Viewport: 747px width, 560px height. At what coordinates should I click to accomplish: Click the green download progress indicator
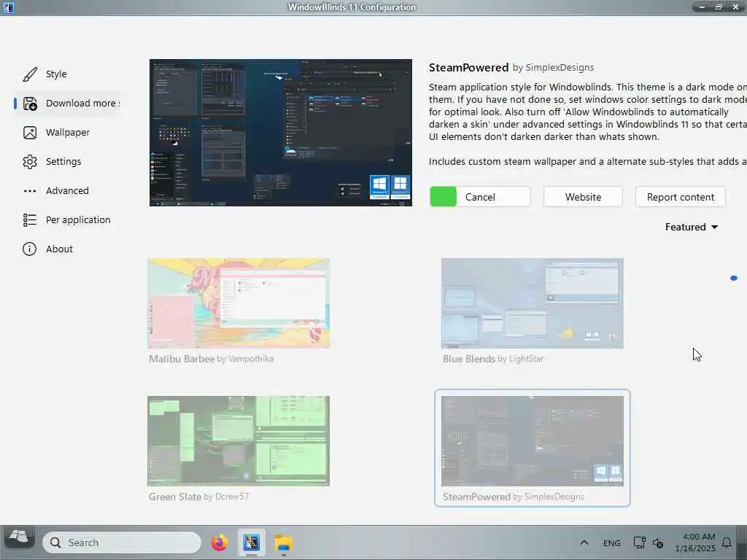pos(443,197)
